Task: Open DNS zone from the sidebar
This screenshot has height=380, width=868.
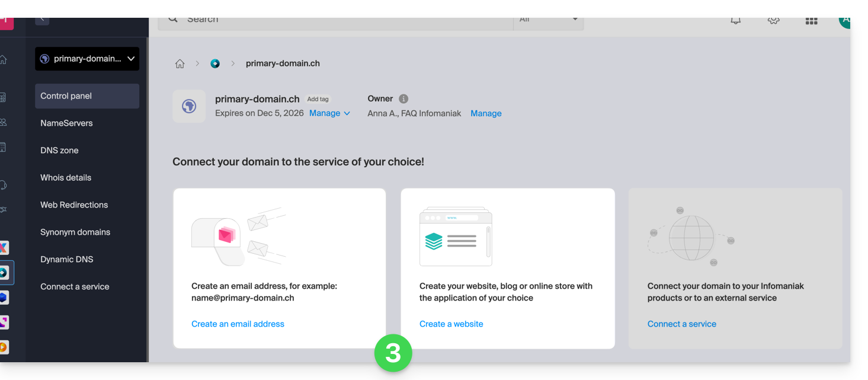Action: click(x=59, y=151)
